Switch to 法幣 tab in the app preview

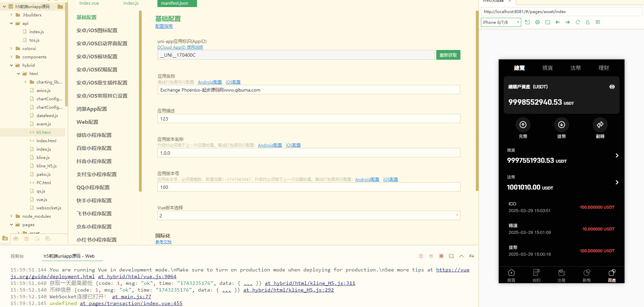(576, 68)
